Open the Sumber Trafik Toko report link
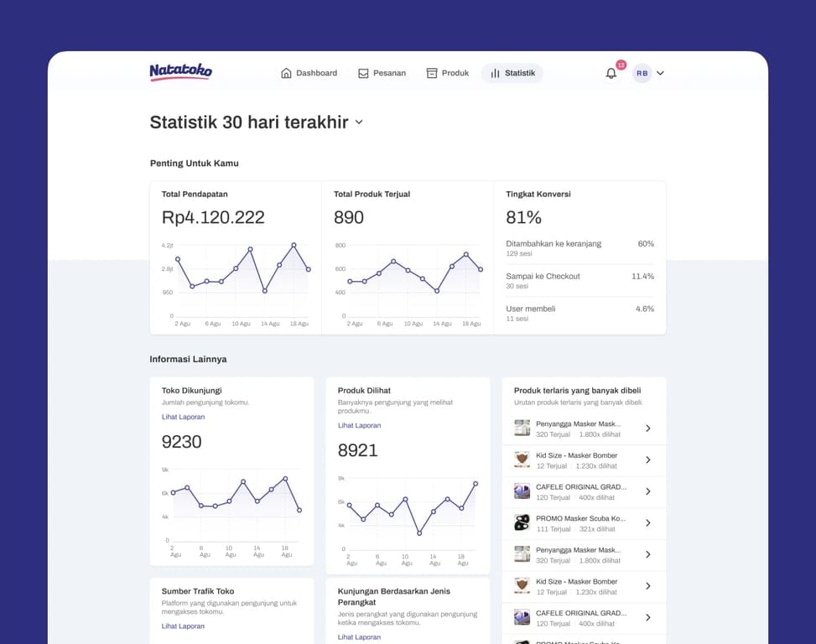The height and width of the screenshot is (644, 816). (183, 626)
